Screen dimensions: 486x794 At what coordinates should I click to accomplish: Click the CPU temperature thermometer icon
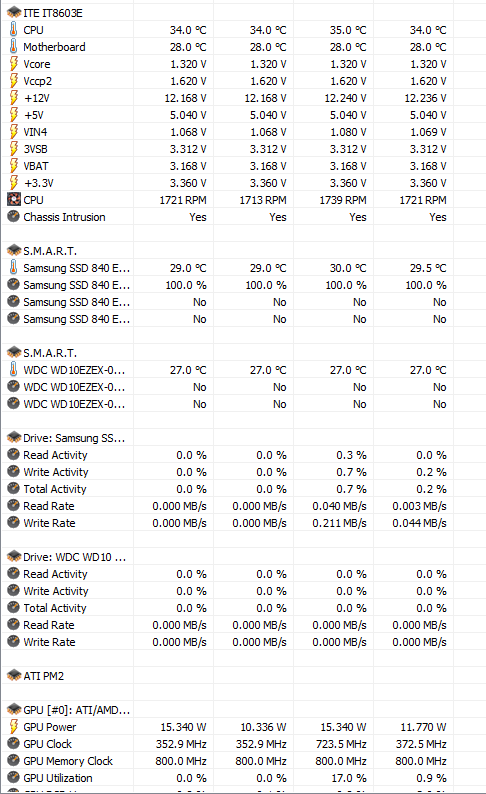pyautogui.click(x=14, y=30)
